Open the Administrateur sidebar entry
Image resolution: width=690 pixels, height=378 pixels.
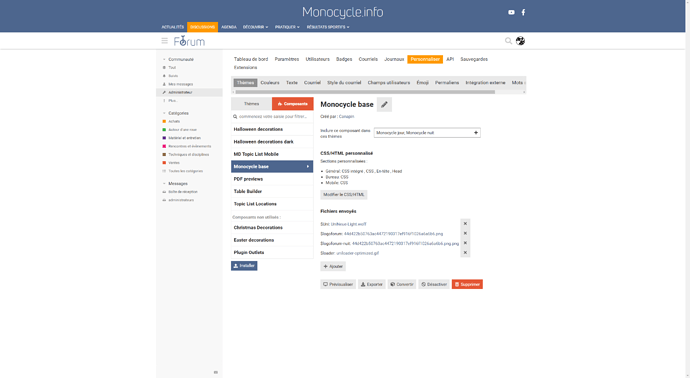point(190,92)
